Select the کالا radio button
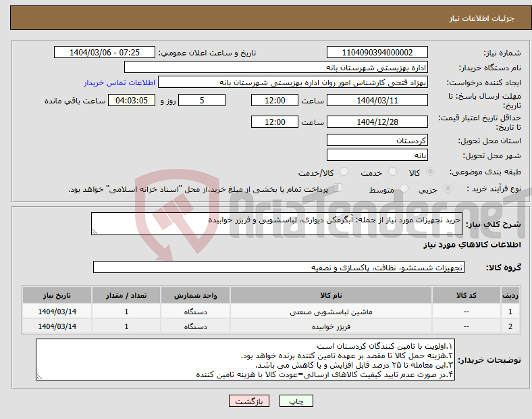This screenshot has width=532, height=419. [x=430, y=172]
